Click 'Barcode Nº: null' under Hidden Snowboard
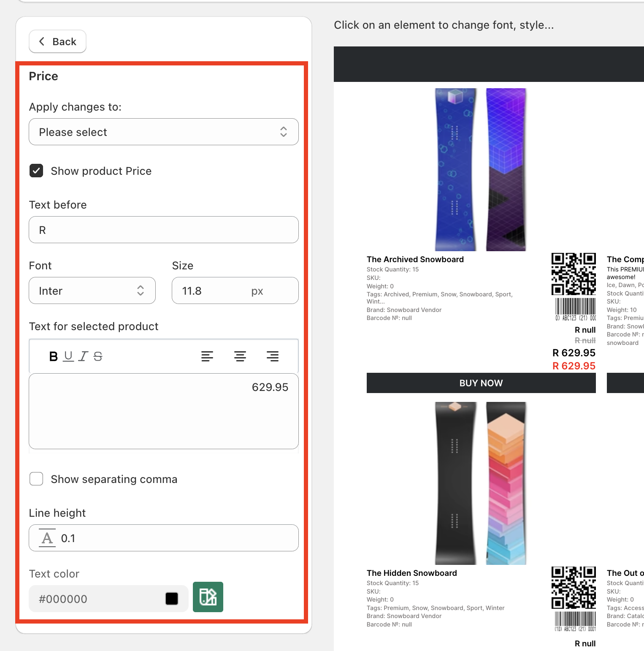This screenshot has height=651, width=644. pyautogui.click(x=389, y=624)
